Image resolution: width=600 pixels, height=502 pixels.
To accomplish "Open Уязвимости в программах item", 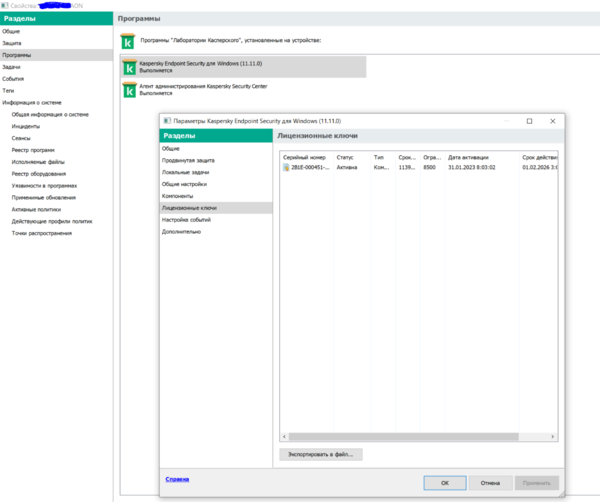I will [x=44, y=186].
